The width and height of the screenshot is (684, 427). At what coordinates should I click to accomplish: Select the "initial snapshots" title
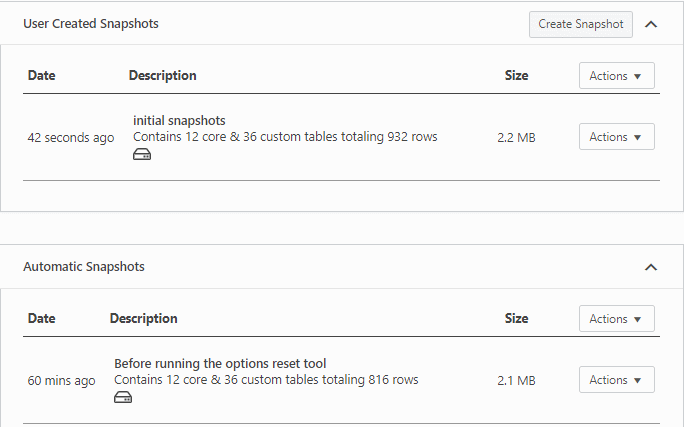point(179,121)
